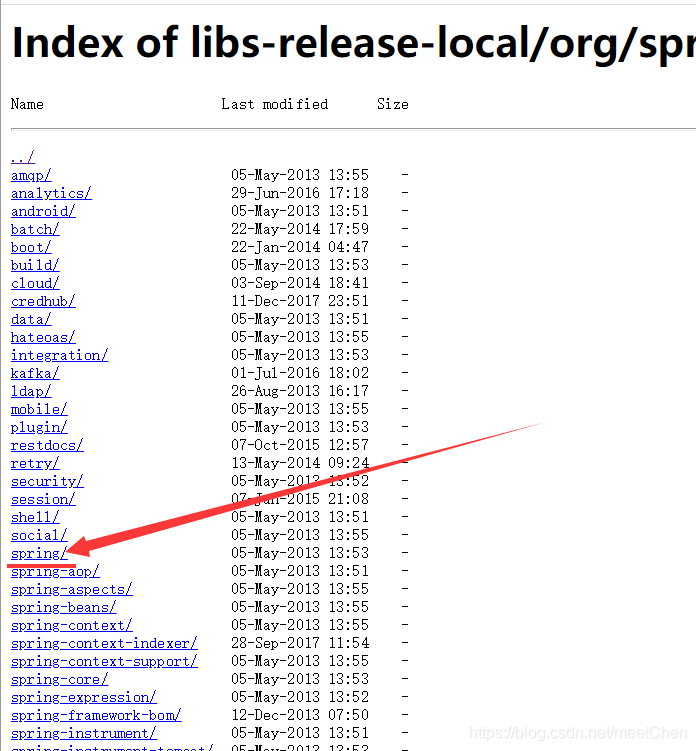Open the boot/ directory link

31,247
